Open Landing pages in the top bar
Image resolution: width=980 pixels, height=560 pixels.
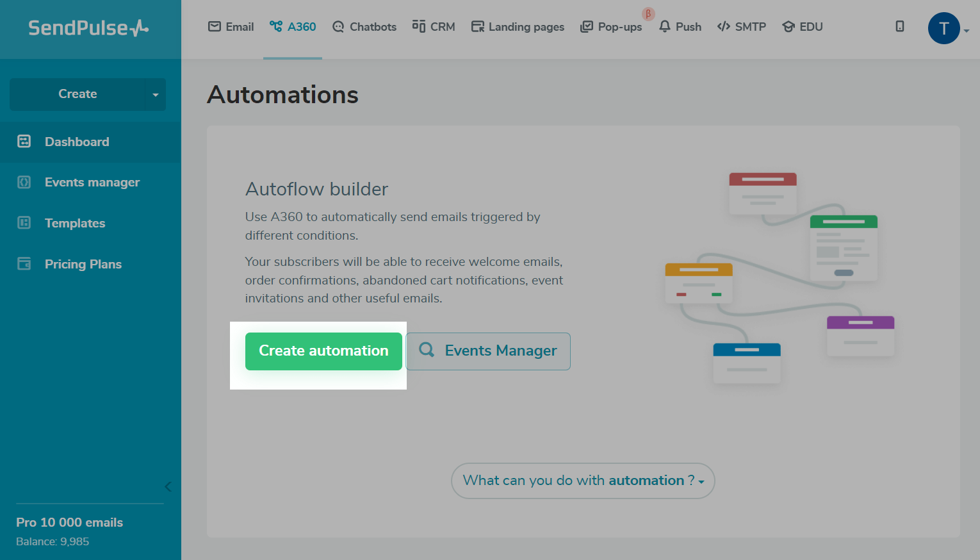(x=518, y=27)
